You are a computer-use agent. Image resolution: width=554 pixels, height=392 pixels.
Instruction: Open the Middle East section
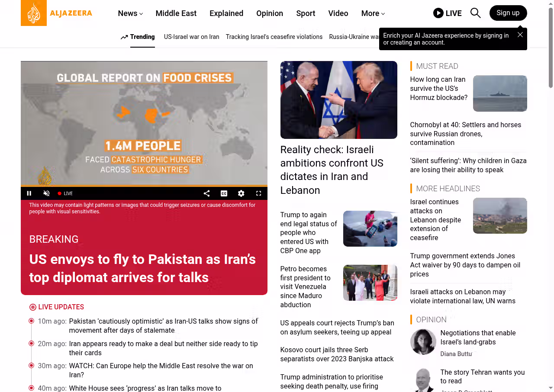[176, 13]
